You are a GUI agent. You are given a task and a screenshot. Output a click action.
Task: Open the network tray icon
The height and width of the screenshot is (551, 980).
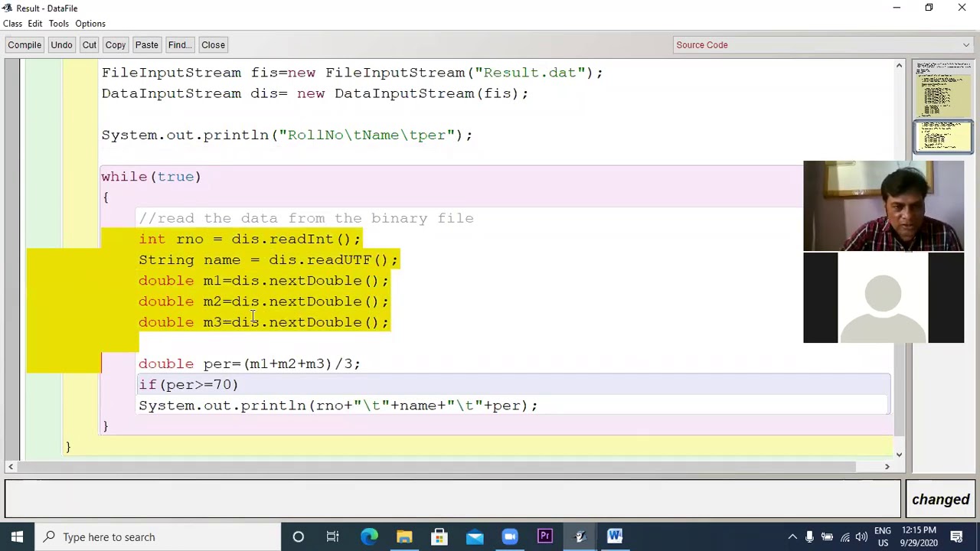(845, 537)
